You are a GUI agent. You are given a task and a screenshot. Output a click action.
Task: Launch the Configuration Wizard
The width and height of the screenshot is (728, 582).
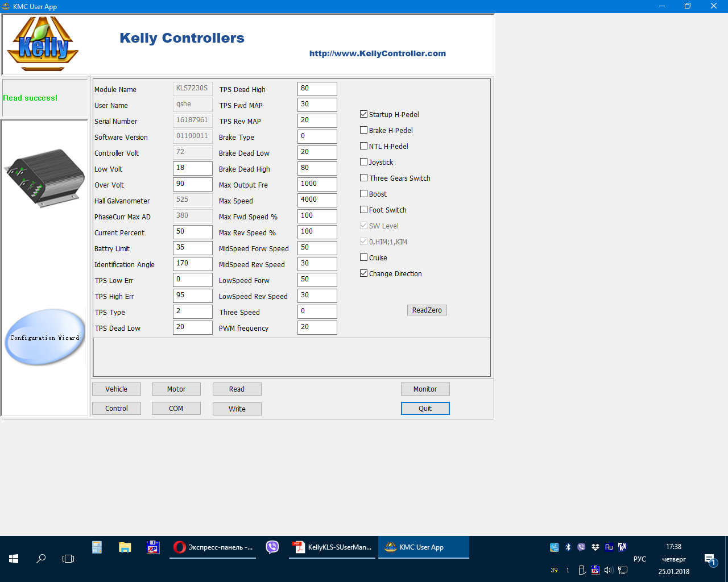45,337
